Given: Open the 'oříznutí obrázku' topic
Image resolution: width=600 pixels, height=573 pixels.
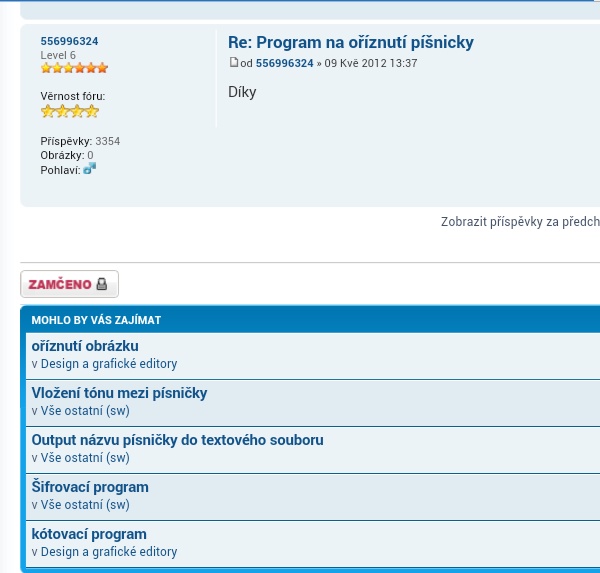Looking at the screenshot, I should (x=85, y=346).
